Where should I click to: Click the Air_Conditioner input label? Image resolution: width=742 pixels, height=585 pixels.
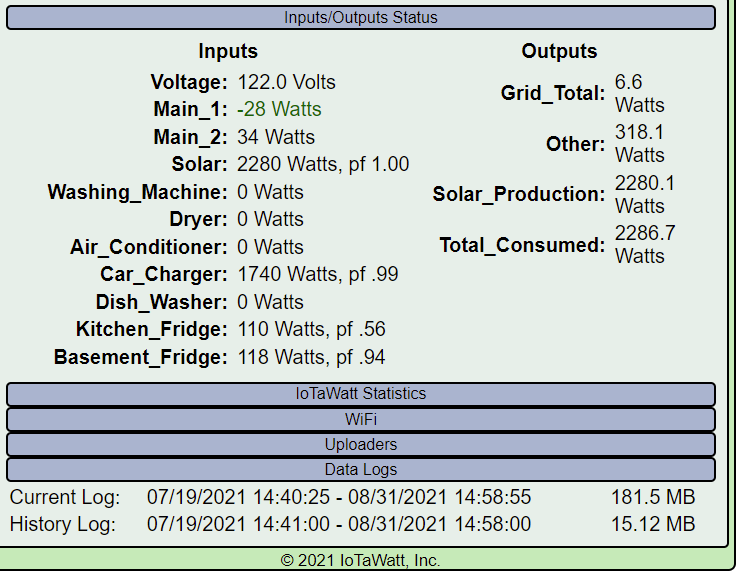(x=149, y=247)
